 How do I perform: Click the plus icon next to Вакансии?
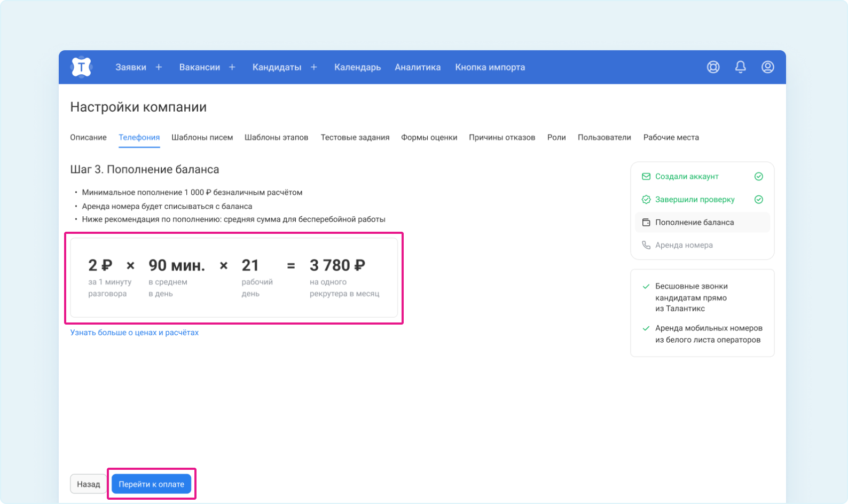pyautogui.click(x=232, y=67)
